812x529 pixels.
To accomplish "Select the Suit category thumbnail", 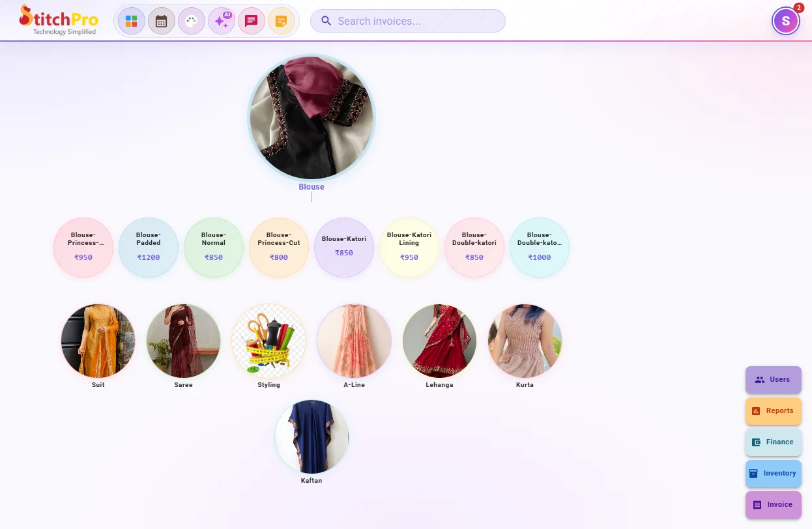I will [98, 341].
